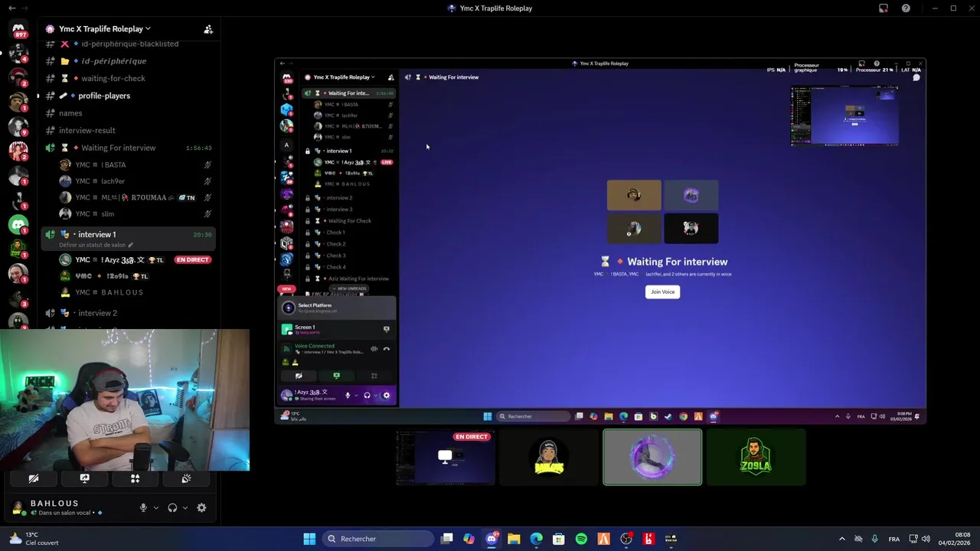
Task: Select the BAHLOUS participant tile
Action: 549,457
